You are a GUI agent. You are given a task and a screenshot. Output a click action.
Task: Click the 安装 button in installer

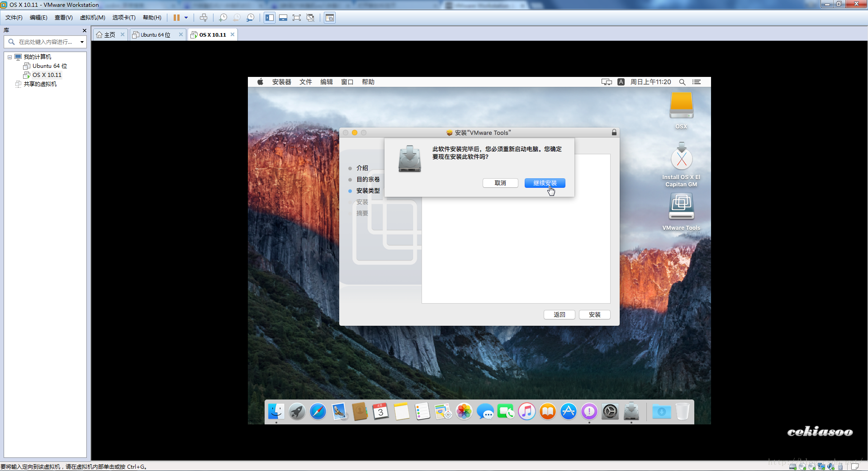594,314
